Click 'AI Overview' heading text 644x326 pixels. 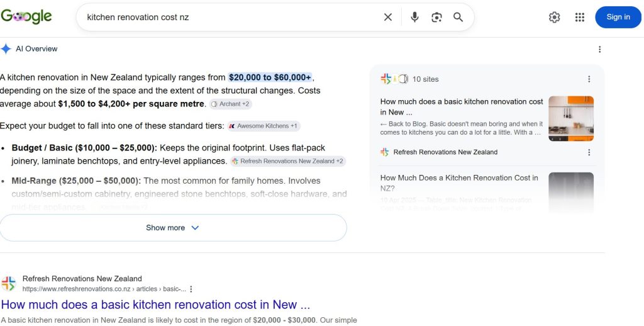point(36,49)
